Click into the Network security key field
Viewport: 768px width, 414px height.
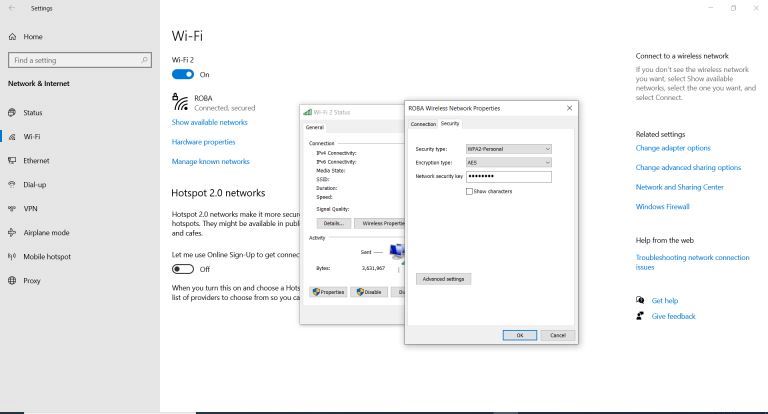[x=509, y=176]
